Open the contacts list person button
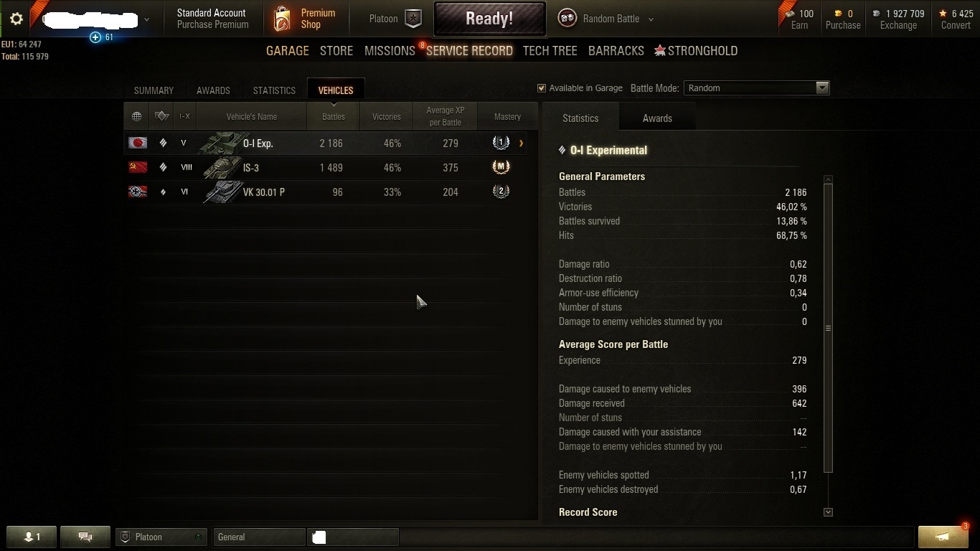 [32, 537]
